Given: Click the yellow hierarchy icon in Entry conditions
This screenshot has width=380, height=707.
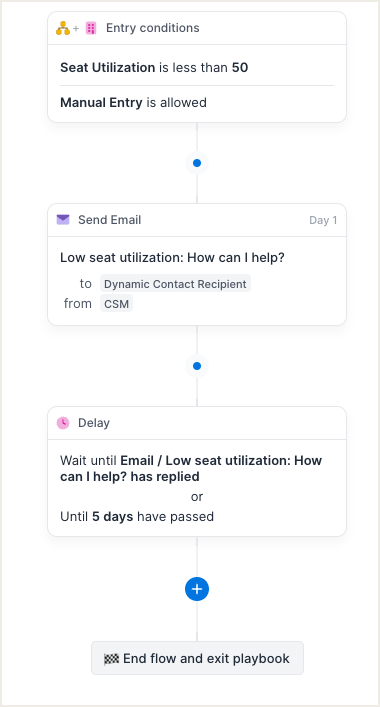Looking at the screenshot, I should 63,28.
